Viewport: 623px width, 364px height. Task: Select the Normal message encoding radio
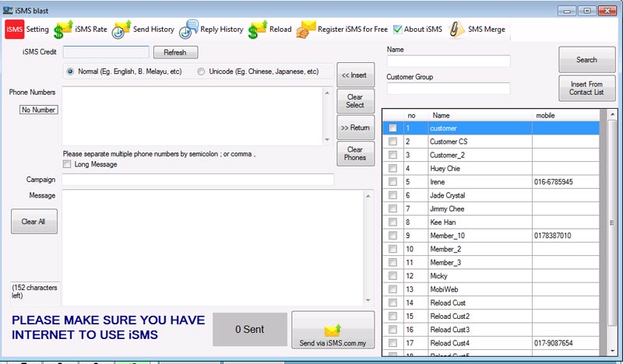coord(70,72)
